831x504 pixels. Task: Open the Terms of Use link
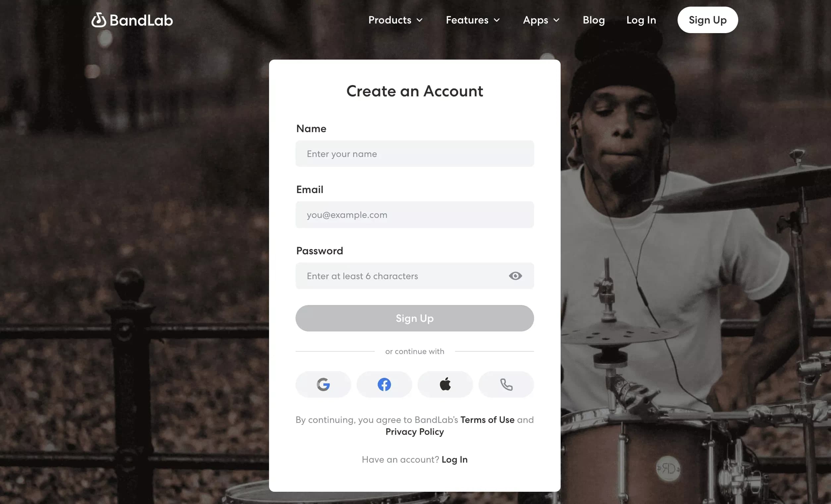tap(487, 420)
